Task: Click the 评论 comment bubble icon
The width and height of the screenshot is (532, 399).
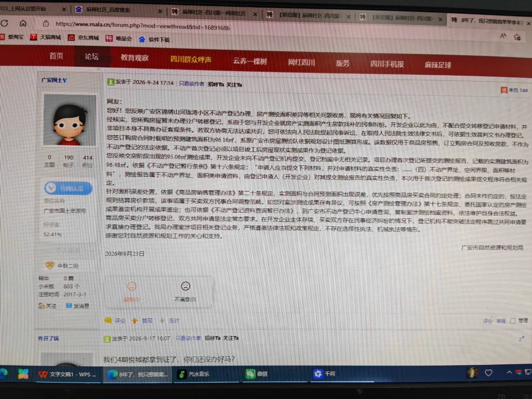Action: point(108,320)
